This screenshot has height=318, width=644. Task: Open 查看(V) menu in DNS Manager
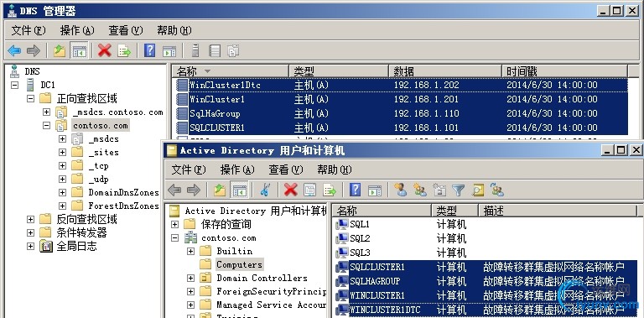[126, 30]
